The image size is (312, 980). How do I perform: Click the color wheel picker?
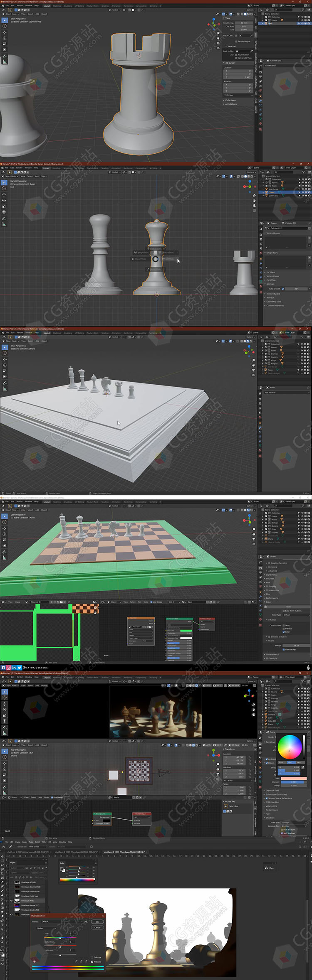click(x=290, y=747)
